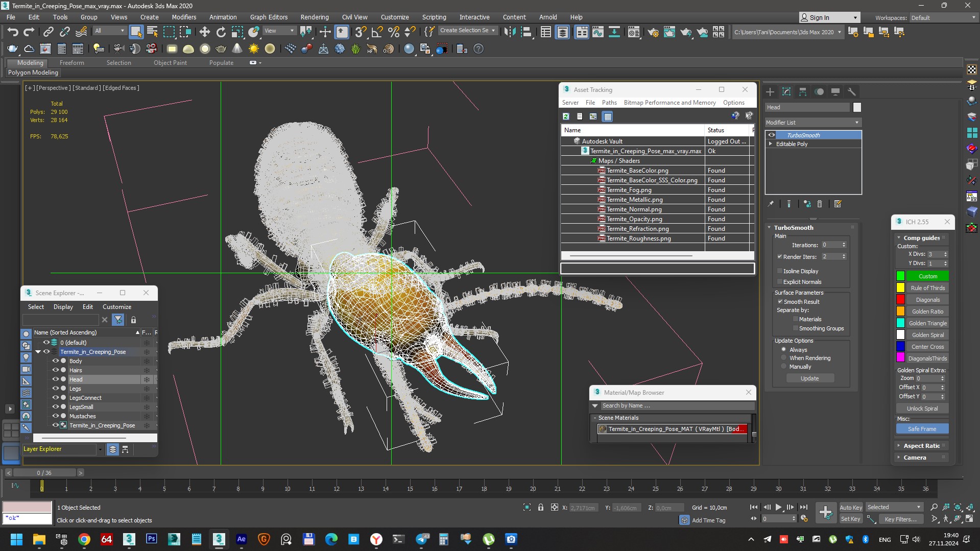Open the Motion panel icon
This screenshot has width=980, height=551.
[819, 92]
